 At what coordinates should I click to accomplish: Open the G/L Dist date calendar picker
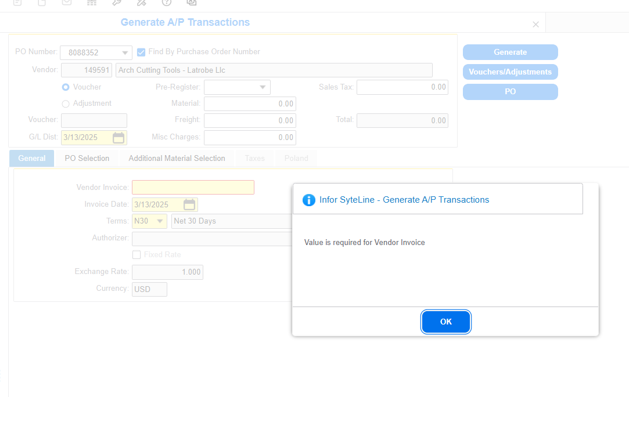coord(118,138)
